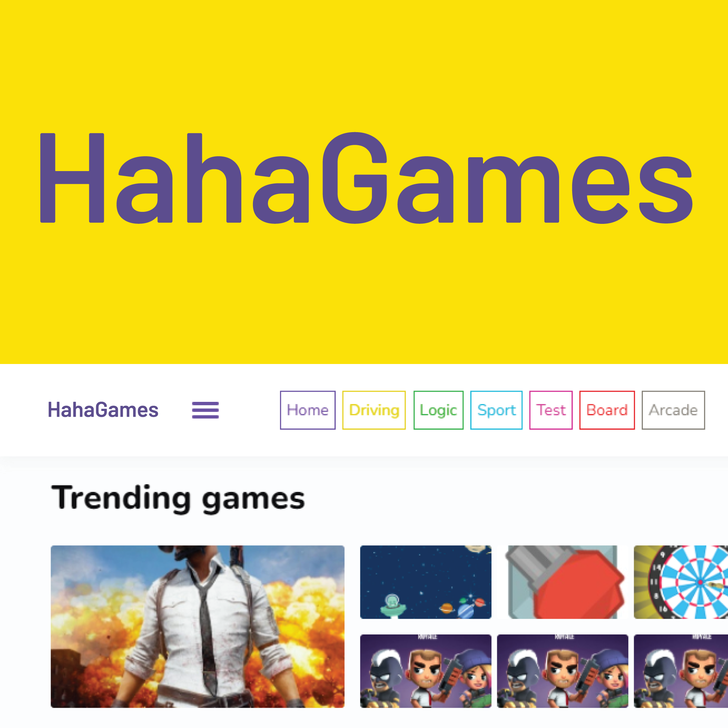This screenshot has height=728, width=728.
Task: Open the third Royale characters thumbnail
Action: pos(681,671)
